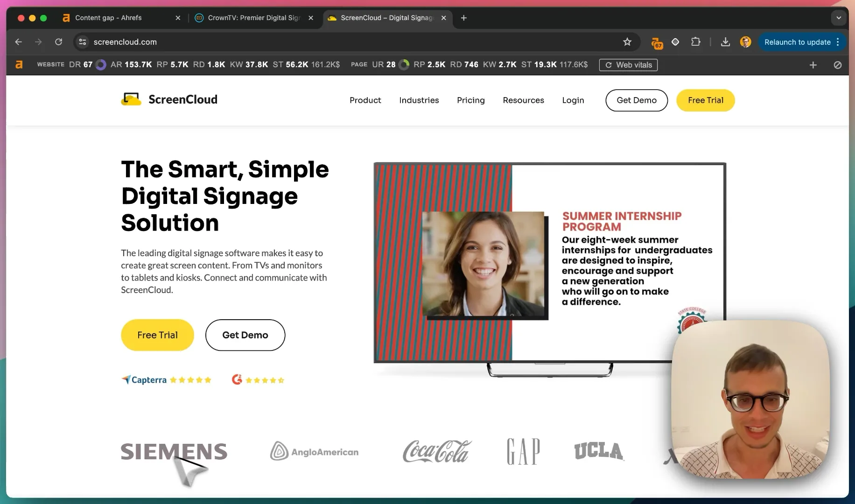Click the ScreenCloud logo
The height and width of the screenshot is (504, 855).
[x=169, y=99]
